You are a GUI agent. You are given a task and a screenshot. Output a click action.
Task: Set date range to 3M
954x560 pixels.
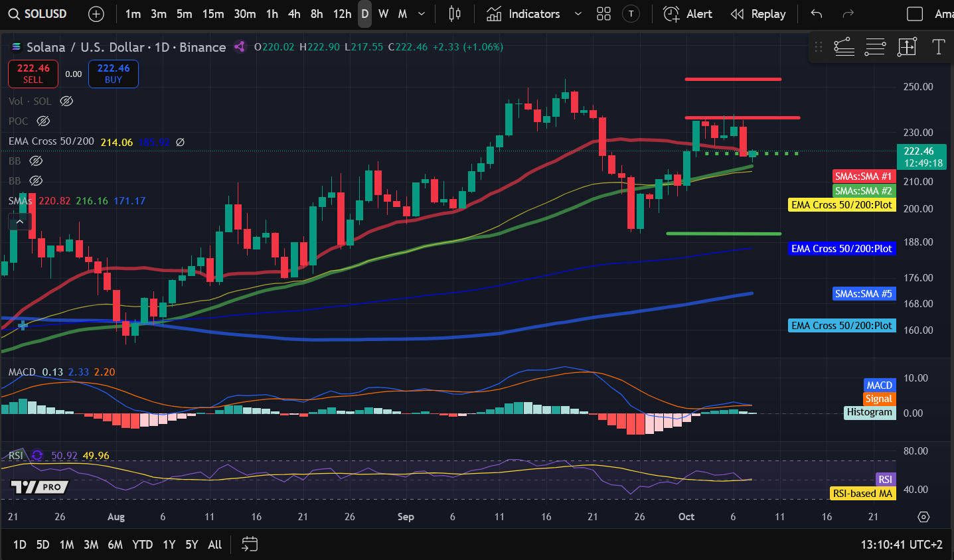91,545
